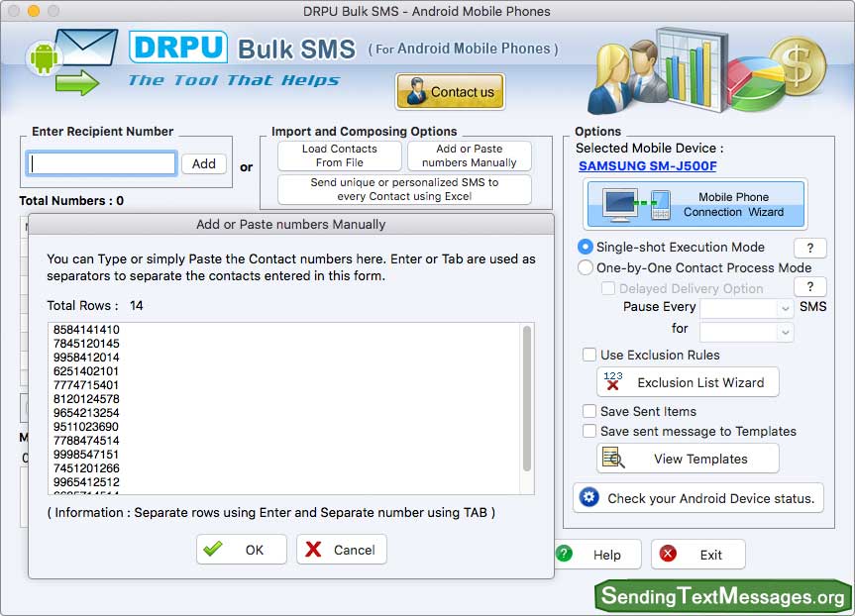Viewport: 855px width, 616px height.
Task: Check Save sent message to Templates
Action: (x=589, y=431)
